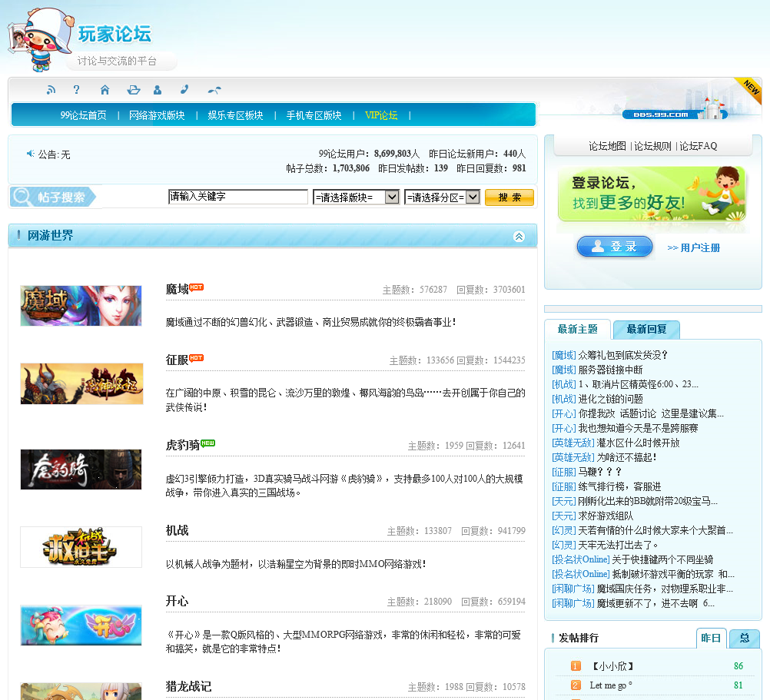Collapse the 网游世界 section with the chevron icon
The height and width of the screenshot is (700, 770).
point(519,236)
